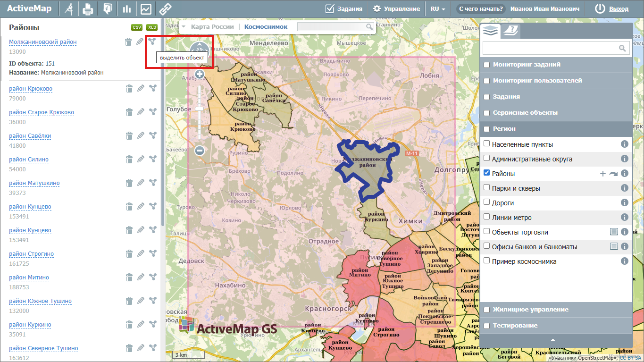Zoom in using the map plus button
The height and width of the screenshot is (362, 644).
(200, 74)
